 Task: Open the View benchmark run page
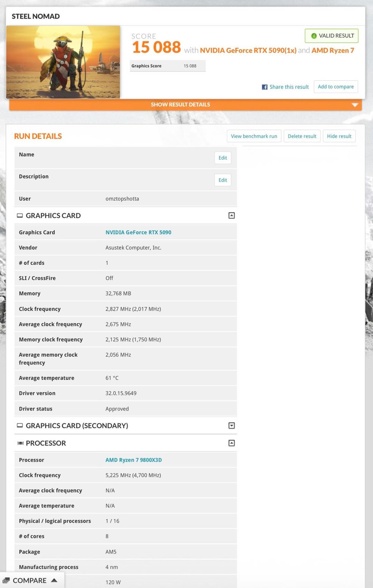point(254,136)
